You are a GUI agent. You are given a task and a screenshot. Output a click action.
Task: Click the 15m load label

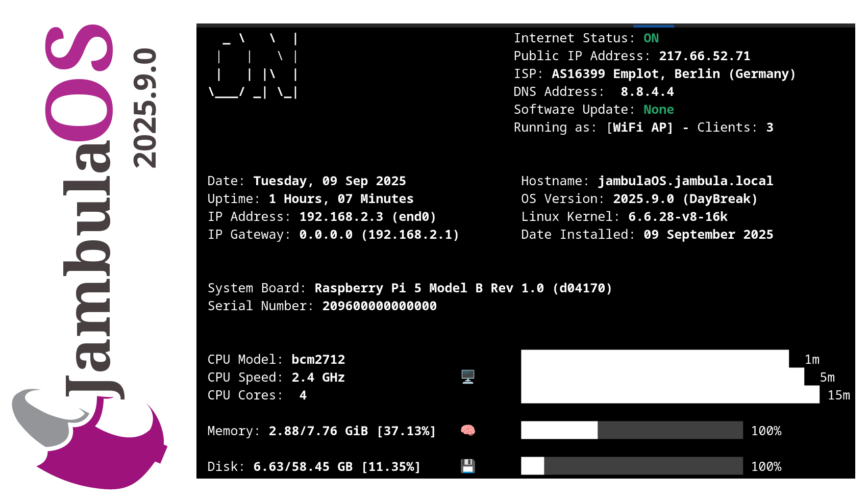point(838,395)
